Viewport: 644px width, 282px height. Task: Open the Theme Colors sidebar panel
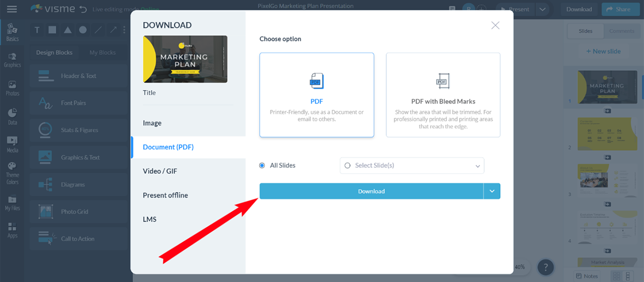pyautogui.click(x=12, y=174)
